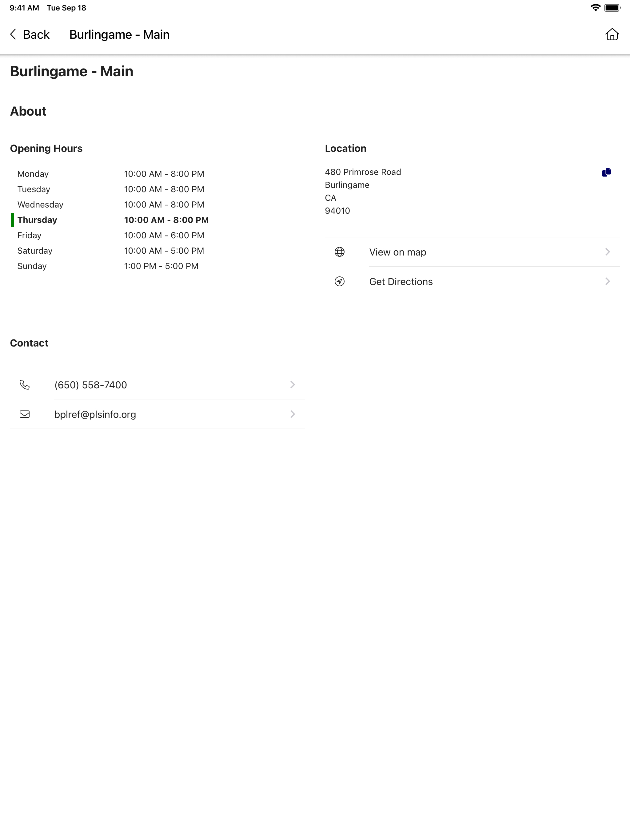The height and width of the screenshot is (840, 630).
Task: Select the large page heading Burlingame - Main
Action: [x=72, y=71]
